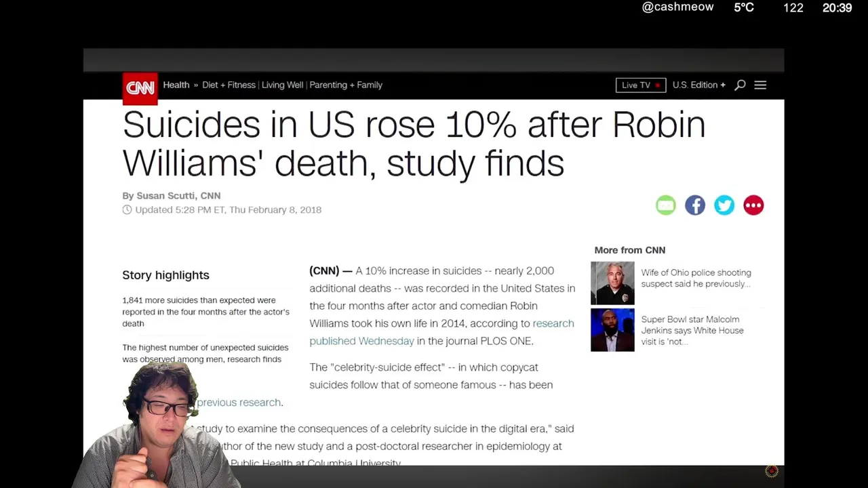The width and height of the screenshot is (868, 488).
Task: Open the Health section
Action: [x=176, y=85]
